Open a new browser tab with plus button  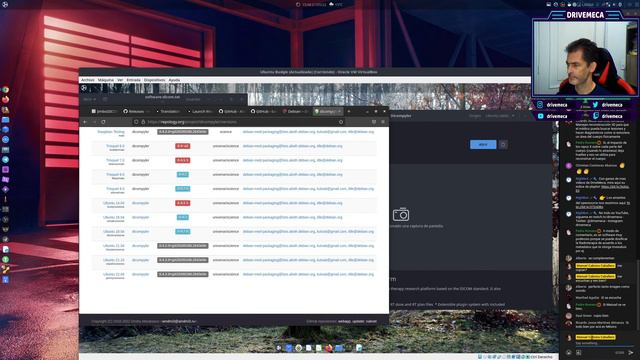point(349,111)
